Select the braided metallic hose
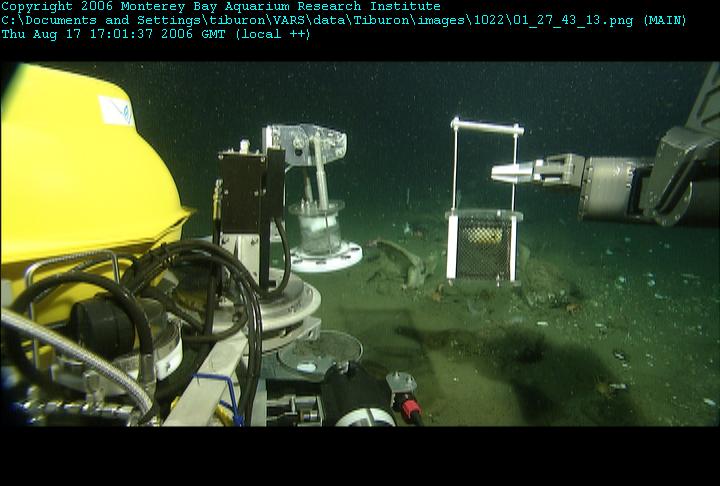Viewport: 720px width, 486px height. point(76,359)
